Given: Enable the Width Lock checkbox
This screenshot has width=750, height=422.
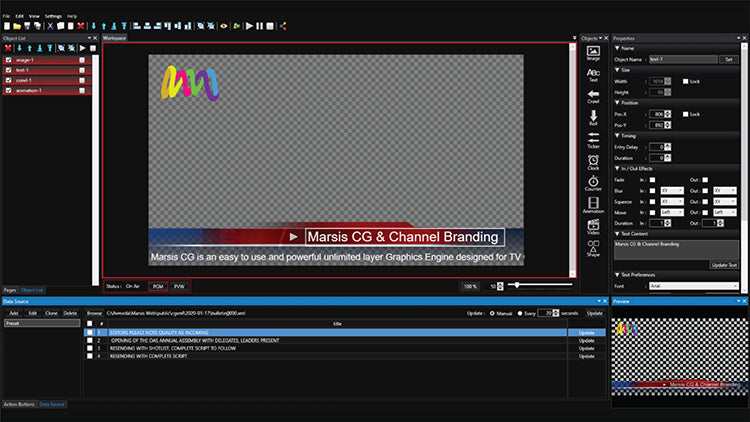Looking at the screenshot, I should pyautogui.click(x=685, y=81).
